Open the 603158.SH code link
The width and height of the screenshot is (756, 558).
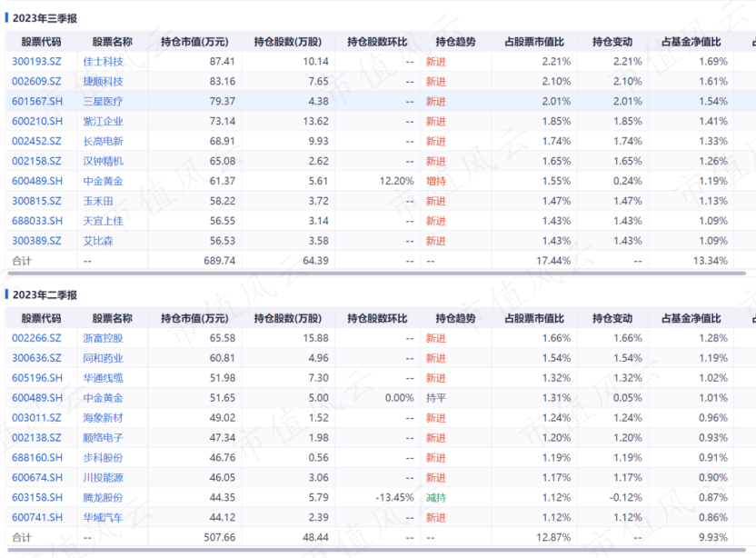point(37,498)
